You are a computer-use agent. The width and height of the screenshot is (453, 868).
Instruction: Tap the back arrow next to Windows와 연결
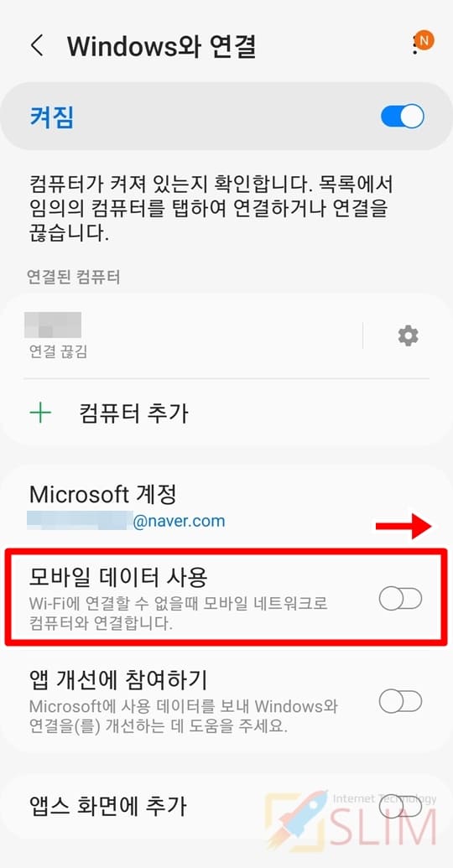click(37, 45)
